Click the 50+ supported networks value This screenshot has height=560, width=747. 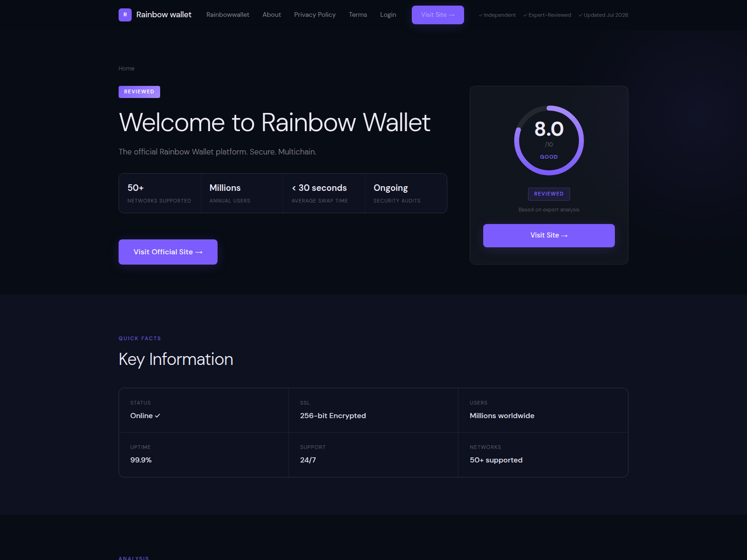point(496,460)
